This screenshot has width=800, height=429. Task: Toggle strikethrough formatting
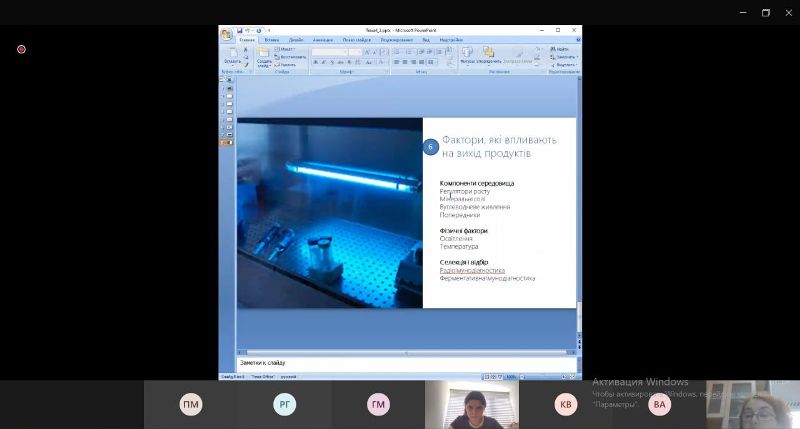pos(340,62)
